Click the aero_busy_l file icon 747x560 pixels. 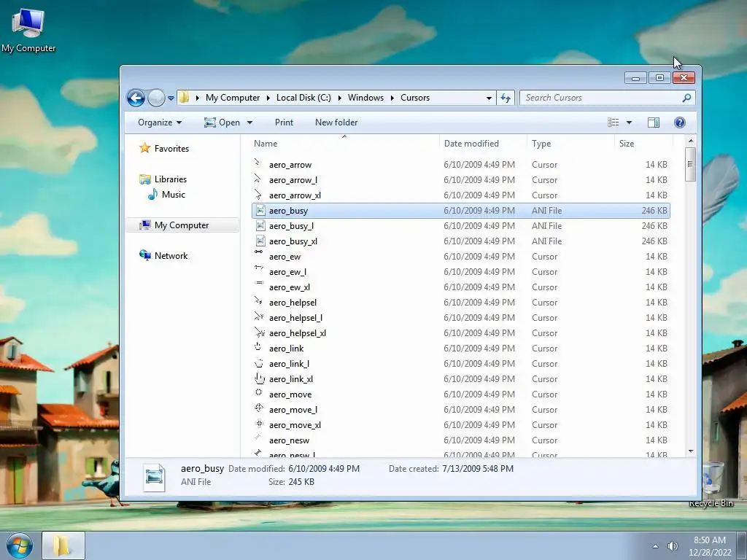pyautogui.click(x=260, y=225)
